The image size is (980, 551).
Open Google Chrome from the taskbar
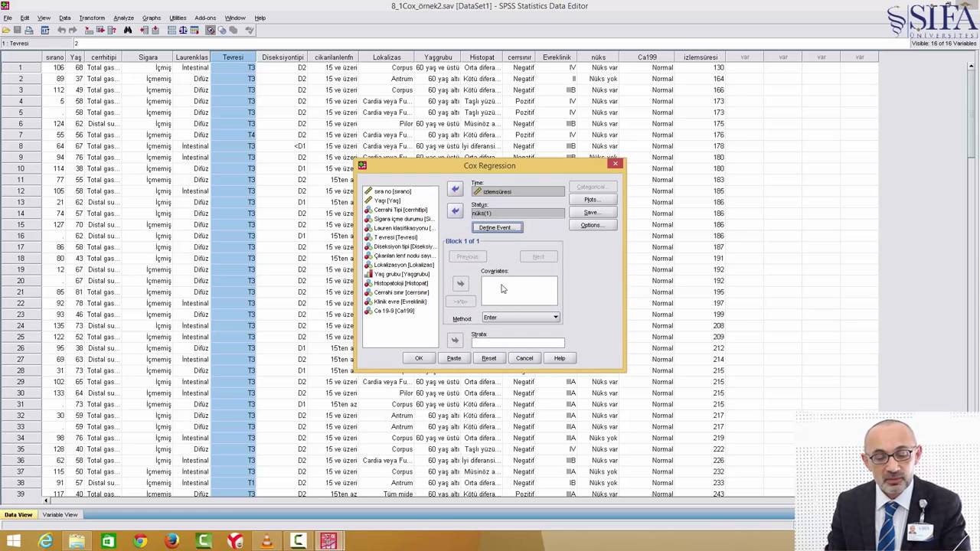(140, 542)
